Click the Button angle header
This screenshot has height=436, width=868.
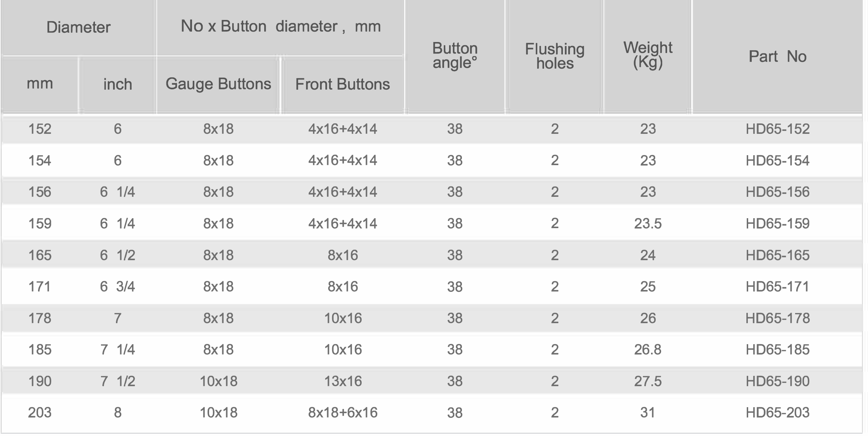click(x=455, y=56)
